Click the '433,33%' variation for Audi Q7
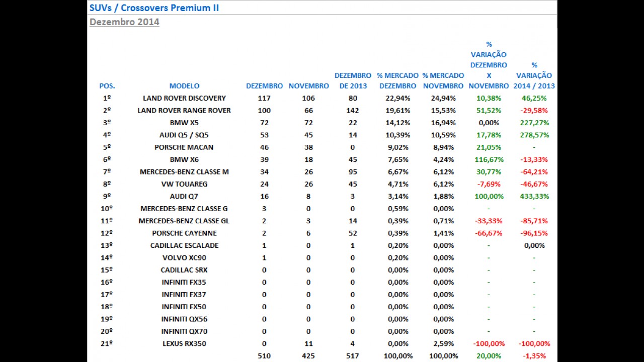Screen dimensions: 644x362 (x=534, y=197)
